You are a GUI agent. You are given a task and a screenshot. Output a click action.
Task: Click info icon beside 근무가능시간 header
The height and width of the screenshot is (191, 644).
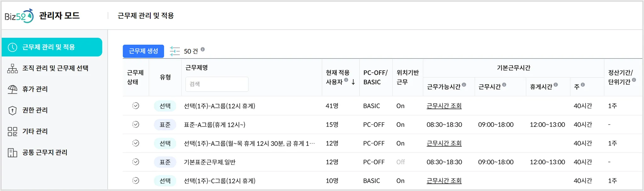click(464, 85)
